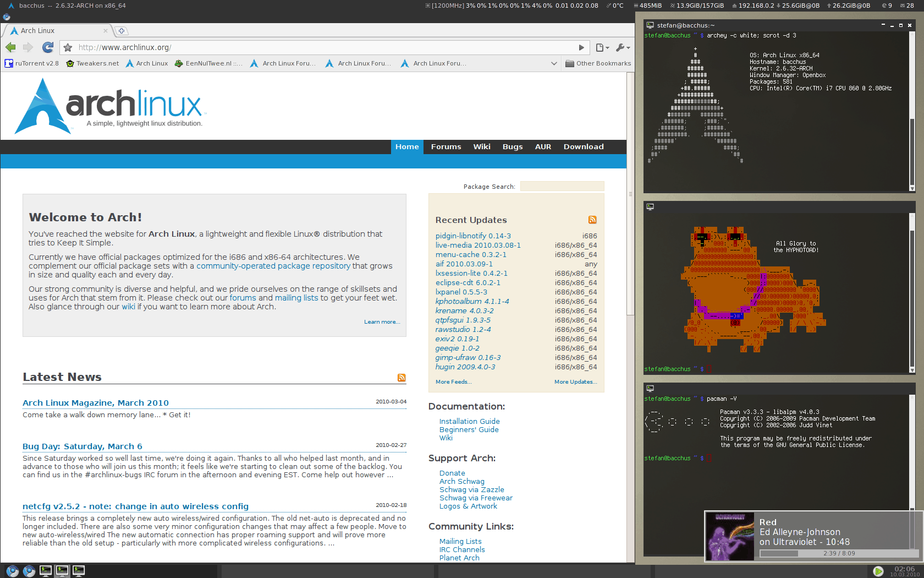Click the '13.9GiB/157GiB' disk readout

pos(696,6)
